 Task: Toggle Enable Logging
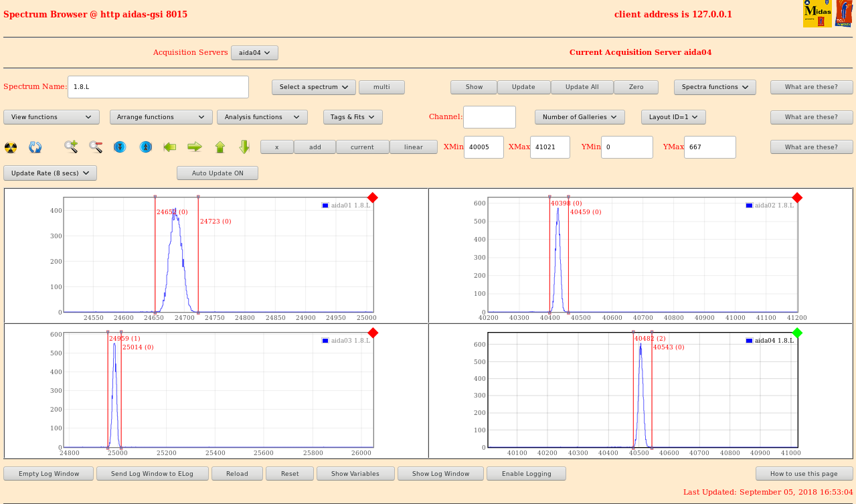coord(526,474)
